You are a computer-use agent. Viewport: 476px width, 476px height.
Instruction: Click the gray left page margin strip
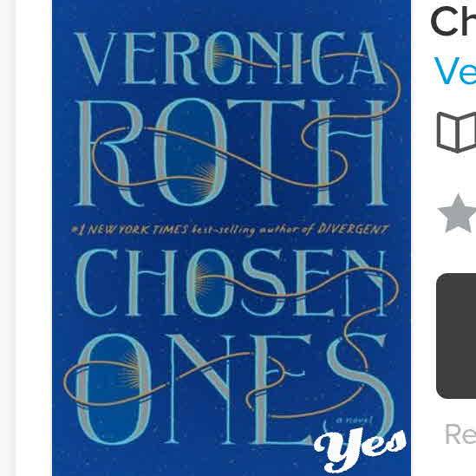coord(8,238)
